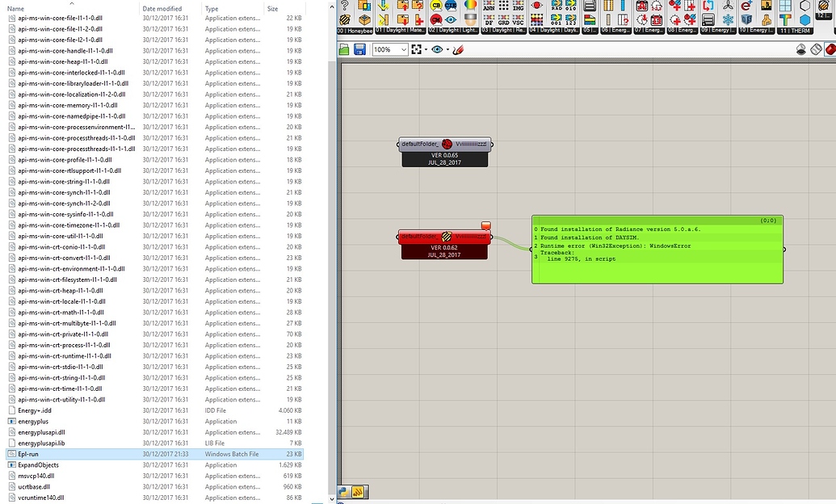Click the orange error balloon on the red component

pos(486,225)
